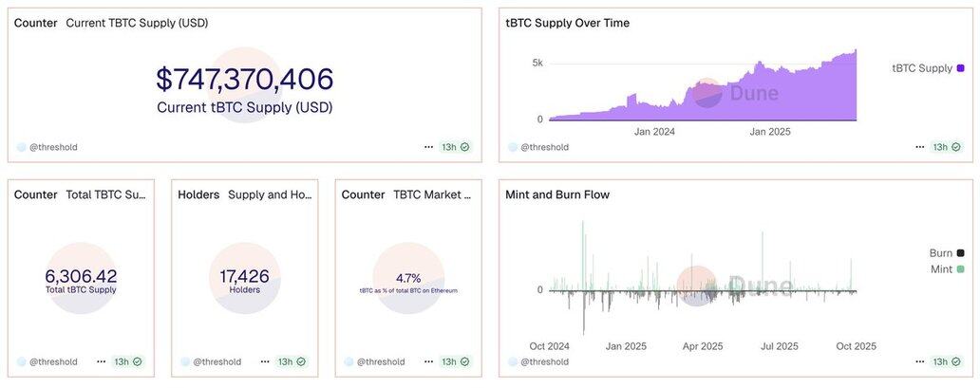Open @threshold author link under Current TBTC Supply
The height and width of the screenshot is (388, 980).
53,147
